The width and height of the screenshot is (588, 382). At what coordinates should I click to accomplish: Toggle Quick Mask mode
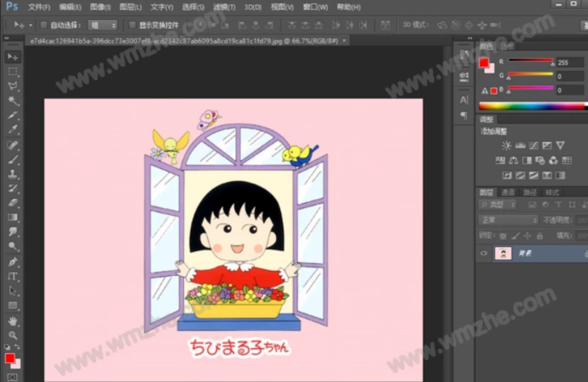pos(13,377)
